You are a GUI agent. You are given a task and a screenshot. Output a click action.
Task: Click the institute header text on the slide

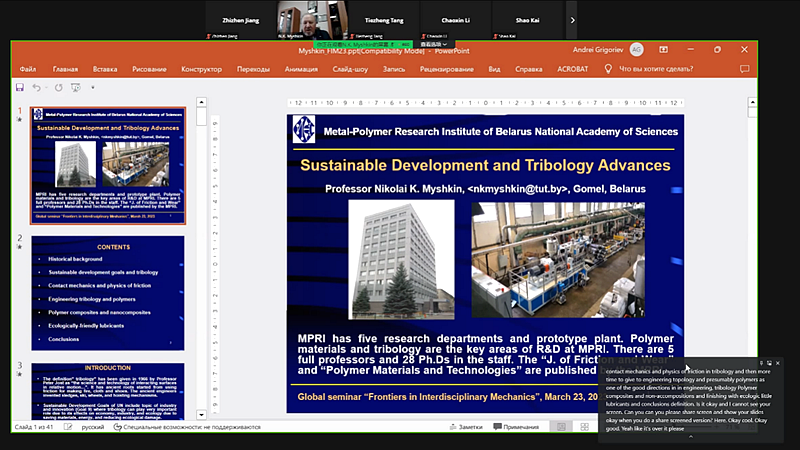point(501,132)
